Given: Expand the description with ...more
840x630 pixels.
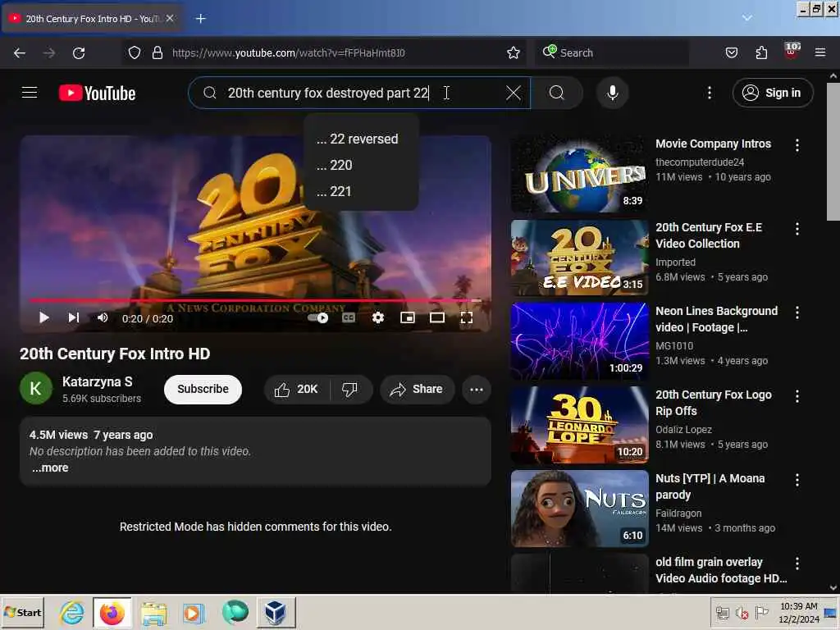Looking at the screenshot, I should click(50, 468).
